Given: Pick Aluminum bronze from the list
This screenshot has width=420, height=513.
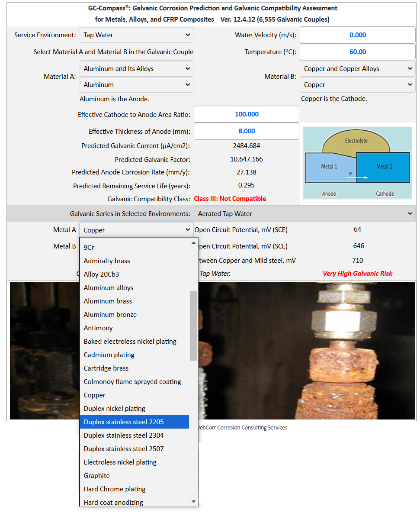Looking at the screenshot, I should [135, 314].
